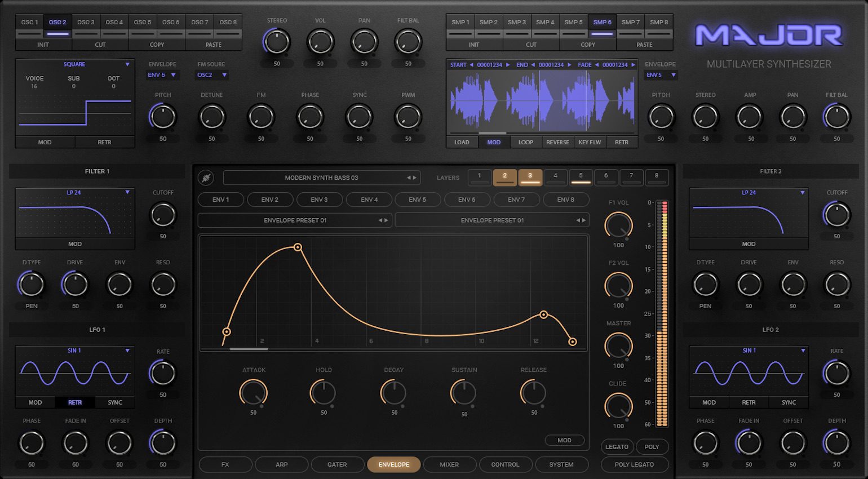Expand the FM Source OSC2 dropdown
Image resolution: width=868 pixels, height=479 pixels.
[224, 75]
